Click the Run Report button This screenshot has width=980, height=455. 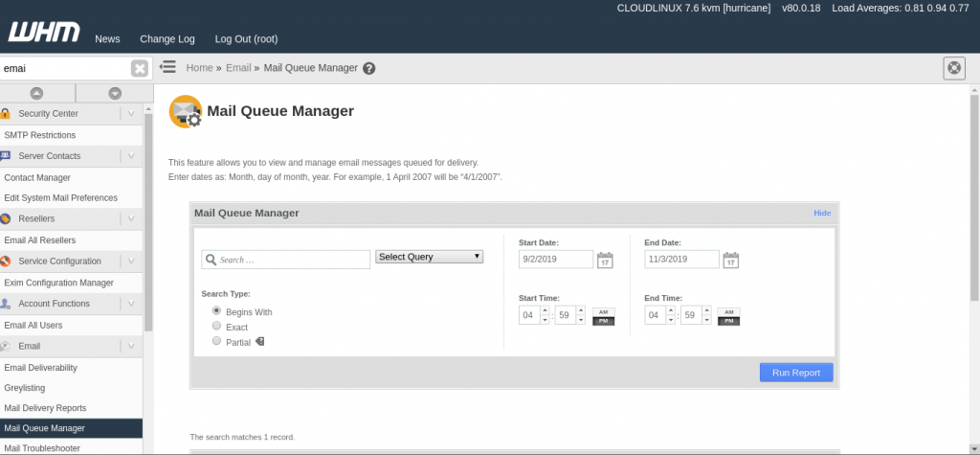click(796, 373)
